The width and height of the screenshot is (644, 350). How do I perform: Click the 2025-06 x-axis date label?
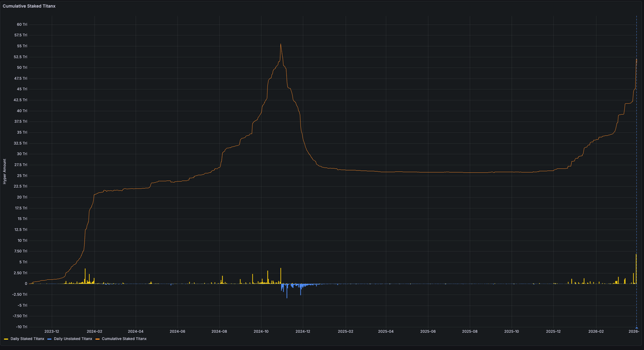click(428, 332)
